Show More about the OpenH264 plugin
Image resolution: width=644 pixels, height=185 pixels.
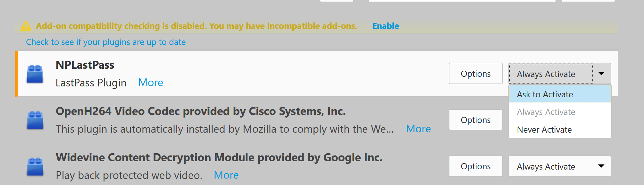click(418, 129)
